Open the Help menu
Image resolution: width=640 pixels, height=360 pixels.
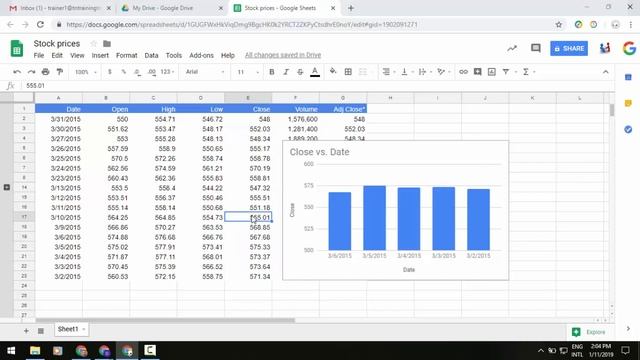[x=228, y=56]
